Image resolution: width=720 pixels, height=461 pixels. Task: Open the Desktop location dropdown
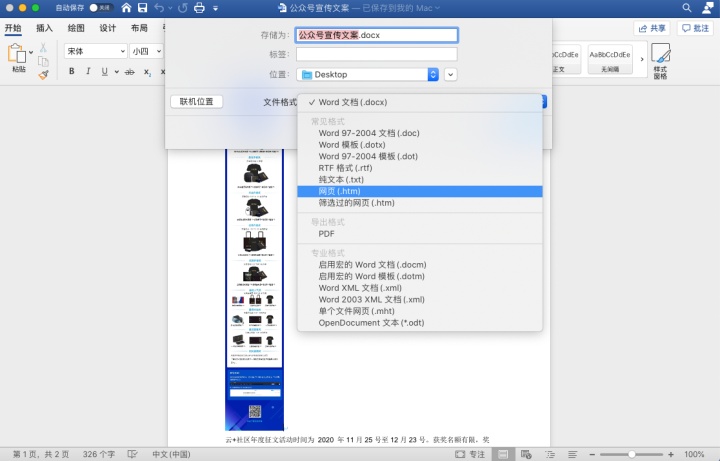(x=367, y=74)
